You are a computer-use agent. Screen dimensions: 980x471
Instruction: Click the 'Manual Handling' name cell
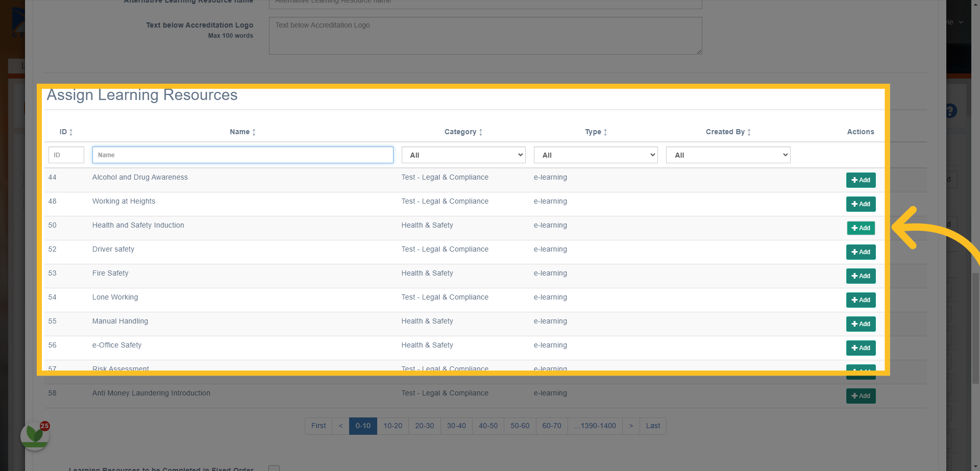pyautogui.click(x=120, y=321)
